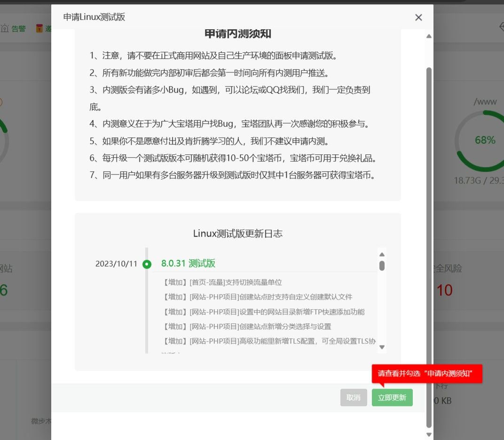The width and height of the screenshot is (504, 440).
Task: Click notice item 1 about 正式商用网站
Action: point(213,56)
